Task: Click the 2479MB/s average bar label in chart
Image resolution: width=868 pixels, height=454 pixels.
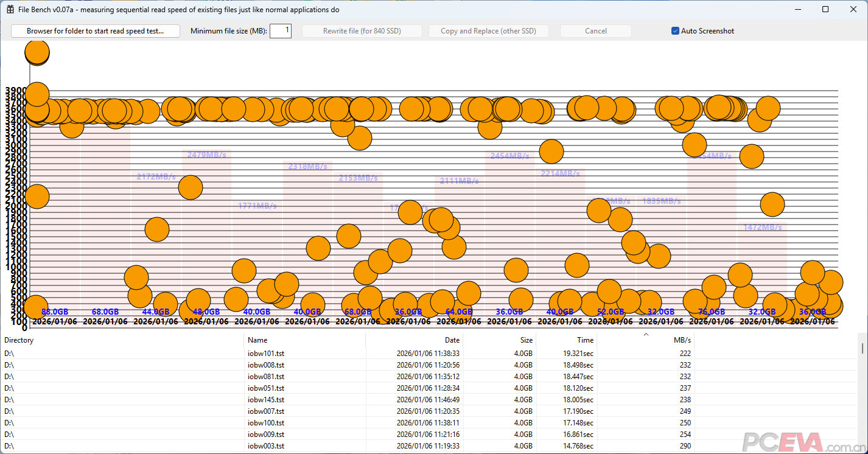Action: [206, 155]
